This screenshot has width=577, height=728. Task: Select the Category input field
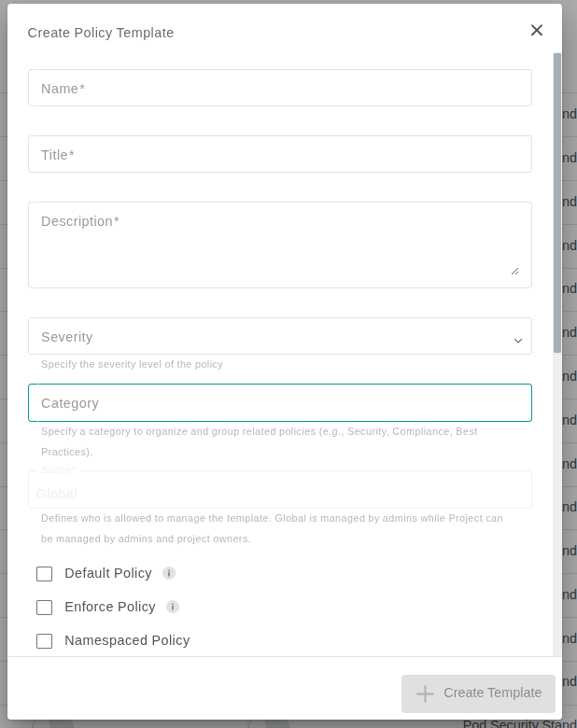[x=279, y=403]
